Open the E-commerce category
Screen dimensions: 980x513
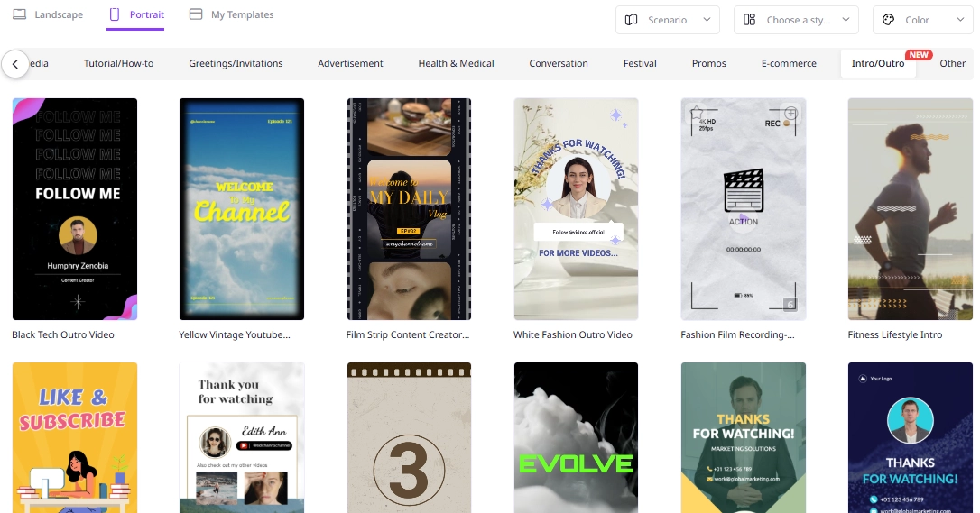coord(788,63)
